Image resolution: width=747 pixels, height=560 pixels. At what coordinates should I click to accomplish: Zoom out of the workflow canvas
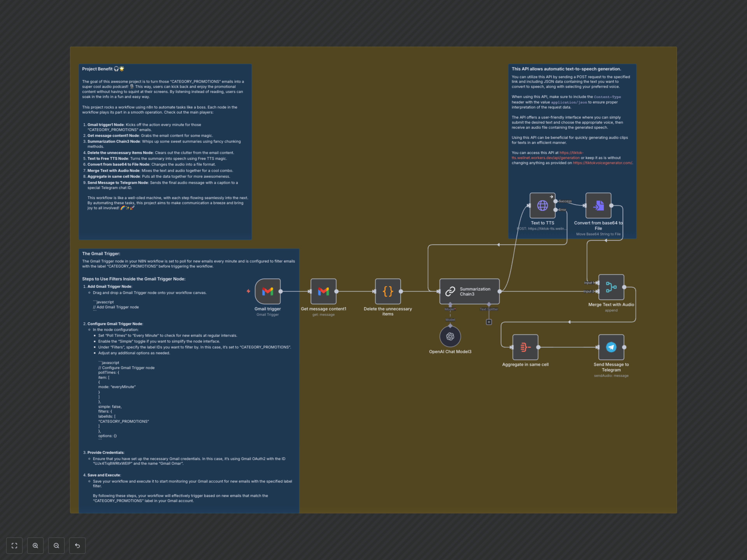tap(56, 545)
